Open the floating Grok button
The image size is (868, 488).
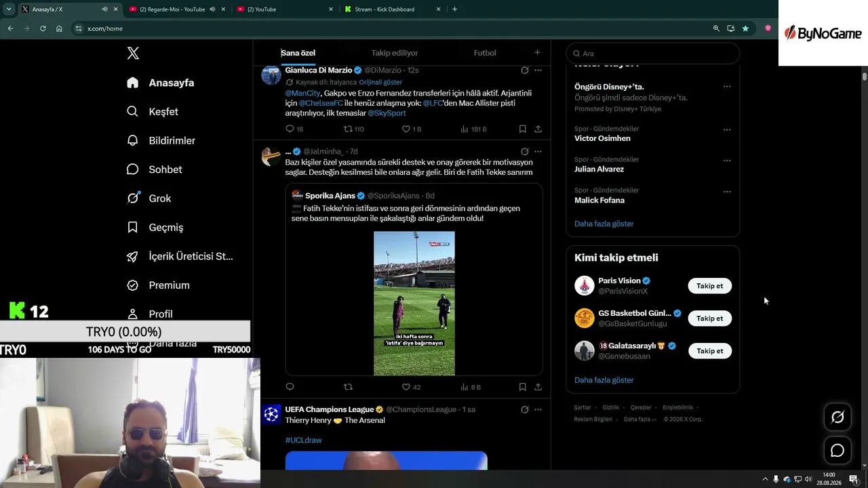point(837,418)
